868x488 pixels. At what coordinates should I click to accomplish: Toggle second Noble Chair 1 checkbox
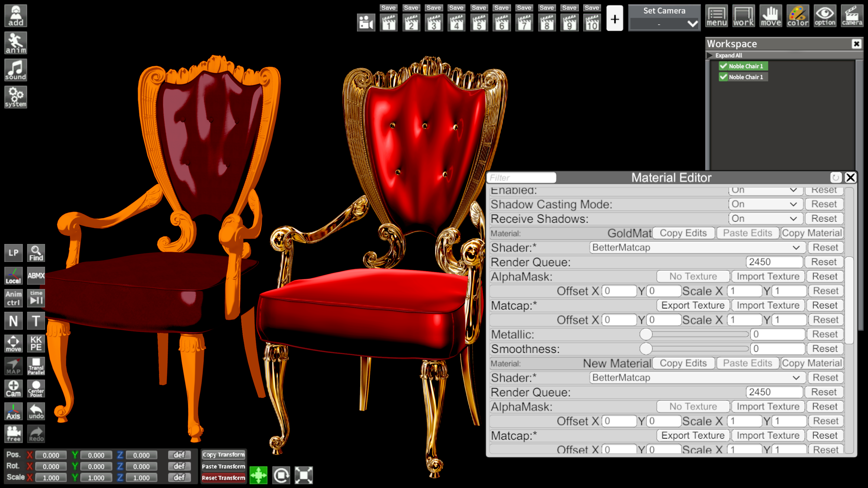[x=723, y=77]
